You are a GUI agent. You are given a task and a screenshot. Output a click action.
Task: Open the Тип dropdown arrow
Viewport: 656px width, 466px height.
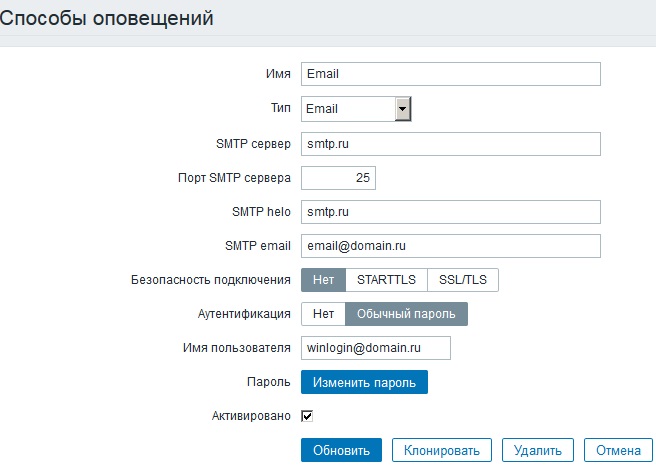click(x=403, y=109)
